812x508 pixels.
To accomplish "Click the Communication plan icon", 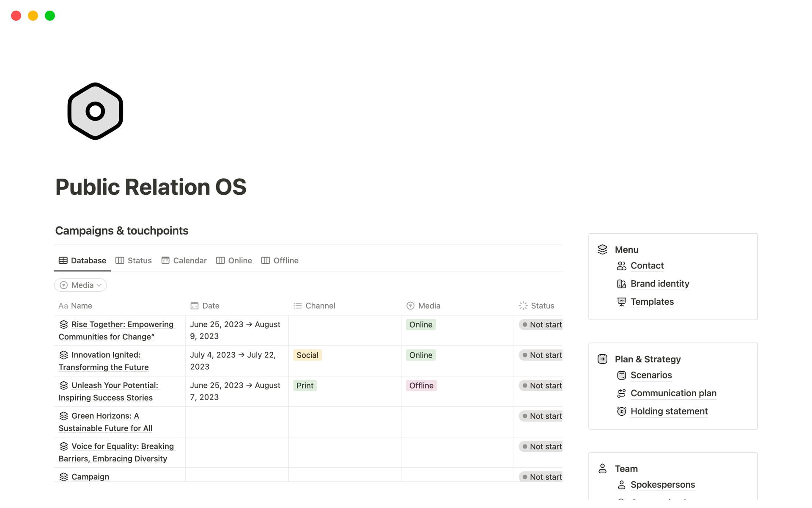I will (621, 393).
